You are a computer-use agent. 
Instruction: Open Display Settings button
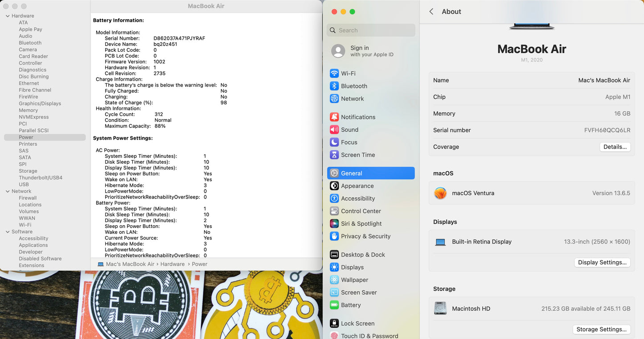point(602,262)
